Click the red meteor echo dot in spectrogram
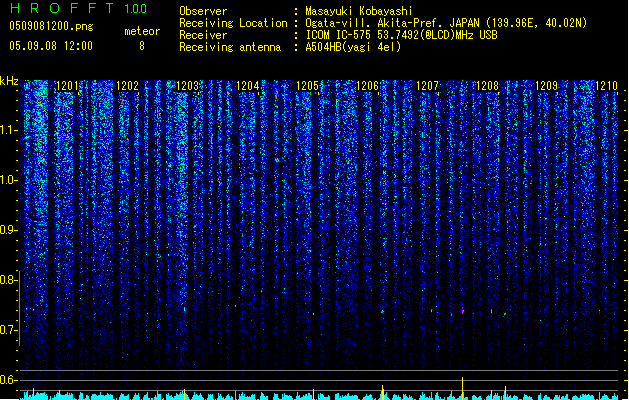Screen dimensions: 629x400 point(463,312)
